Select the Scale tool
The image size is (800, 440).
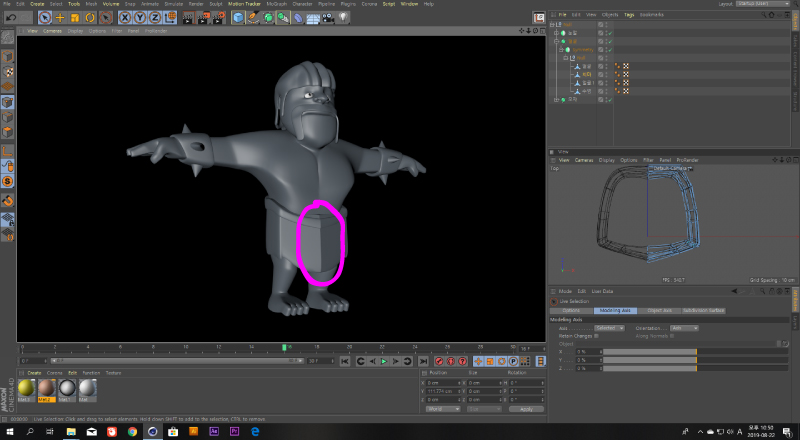pos(75,18)
